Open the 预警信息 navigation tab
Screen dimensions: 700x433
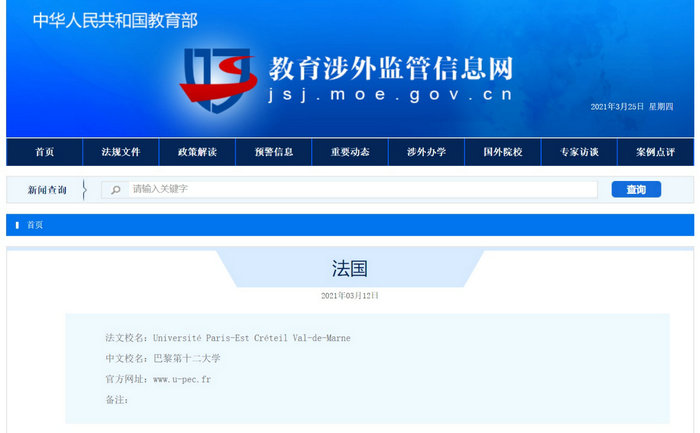click(x=274, y=152)
